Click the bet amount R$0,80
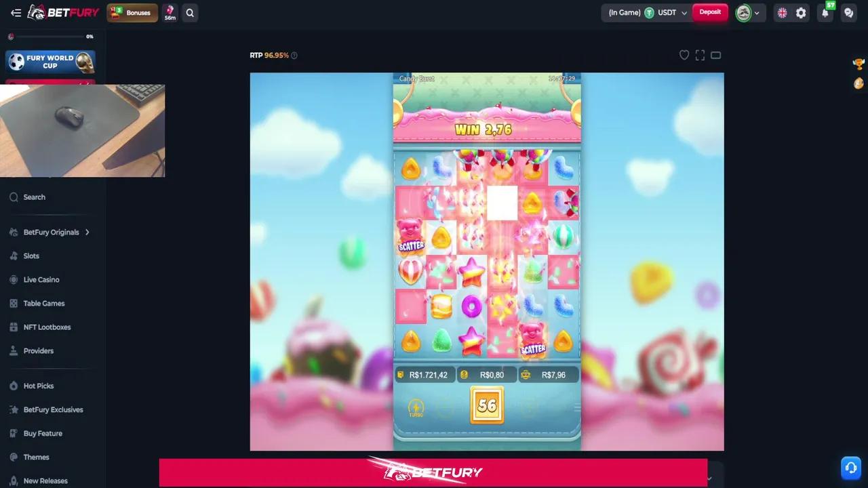 486,375
